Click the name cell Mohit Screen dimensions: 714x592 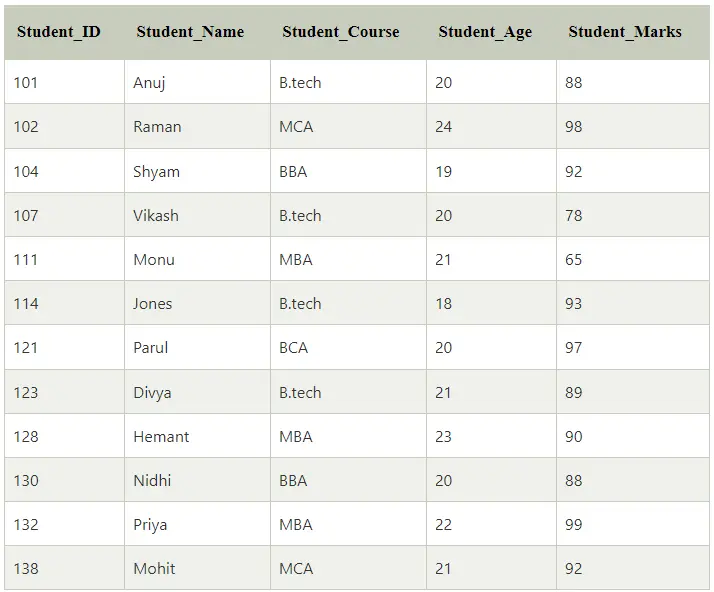click(x=197, y=569)
